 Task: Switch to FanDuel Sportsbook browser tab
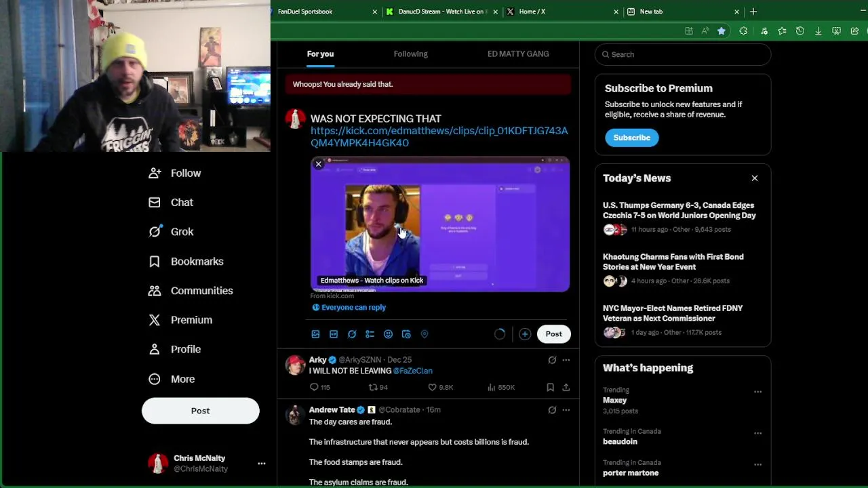(322, 12)
